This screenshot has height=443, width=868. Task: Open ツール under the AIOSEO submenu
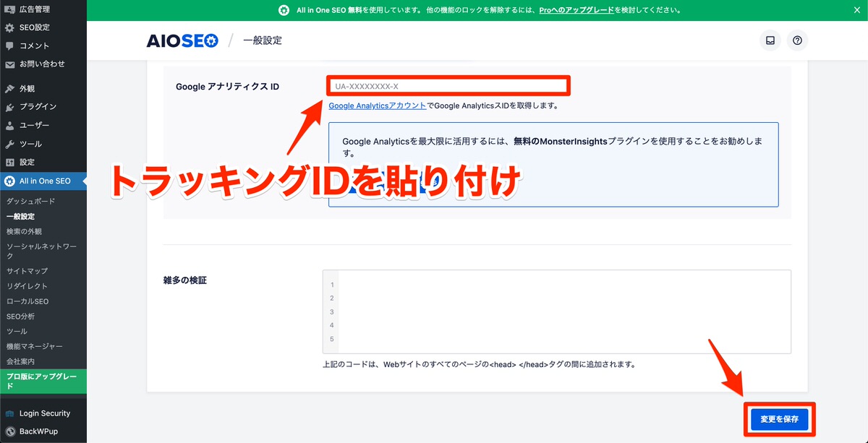pyautogui.click(x=17, y=331)
